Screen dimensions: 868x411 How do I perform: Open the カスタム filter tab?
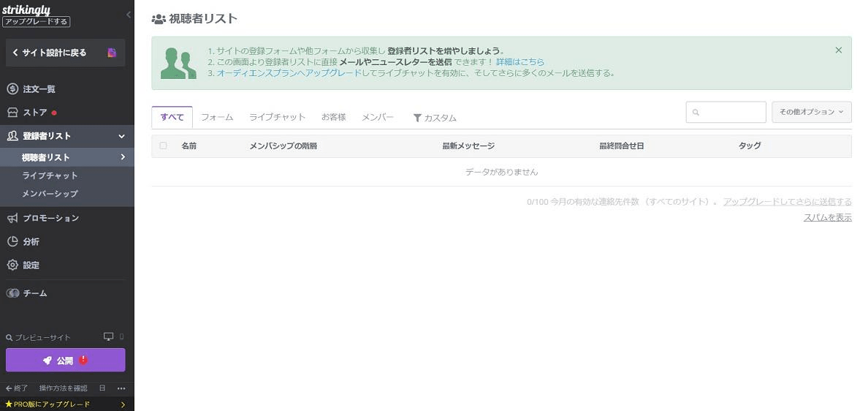435,118
